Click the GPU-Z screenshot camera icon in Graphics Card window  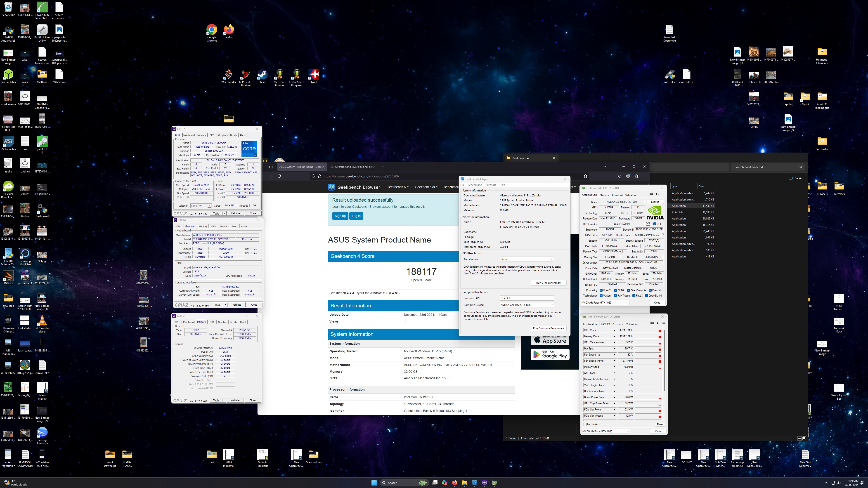[x=651, y=194]
